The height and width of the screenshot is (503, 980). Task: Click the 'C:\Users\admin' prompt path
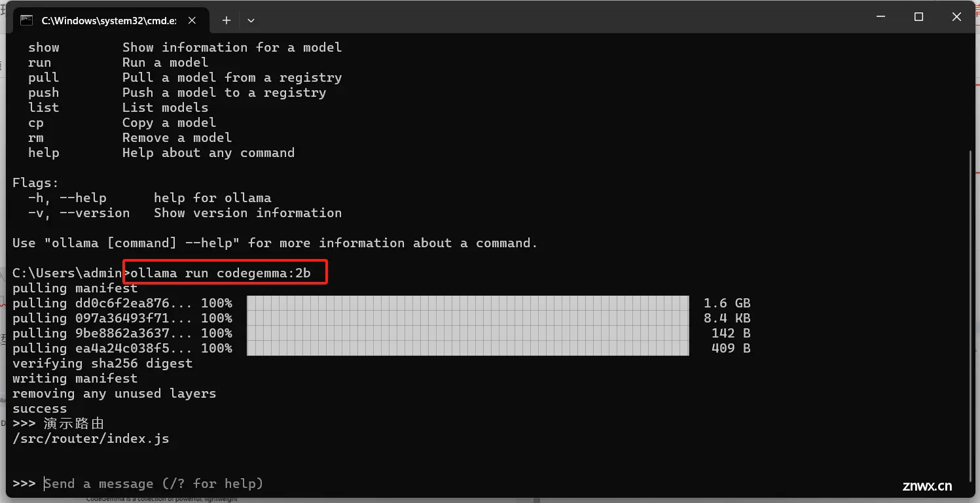coord(67,273)
